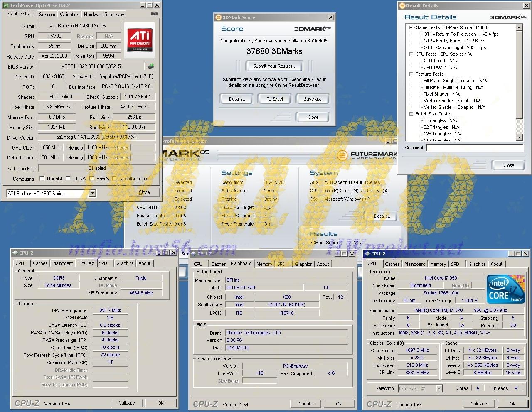Click the Result Details window title icon
This screenshot has width=532, height=412.
click(x=402, y=6)
